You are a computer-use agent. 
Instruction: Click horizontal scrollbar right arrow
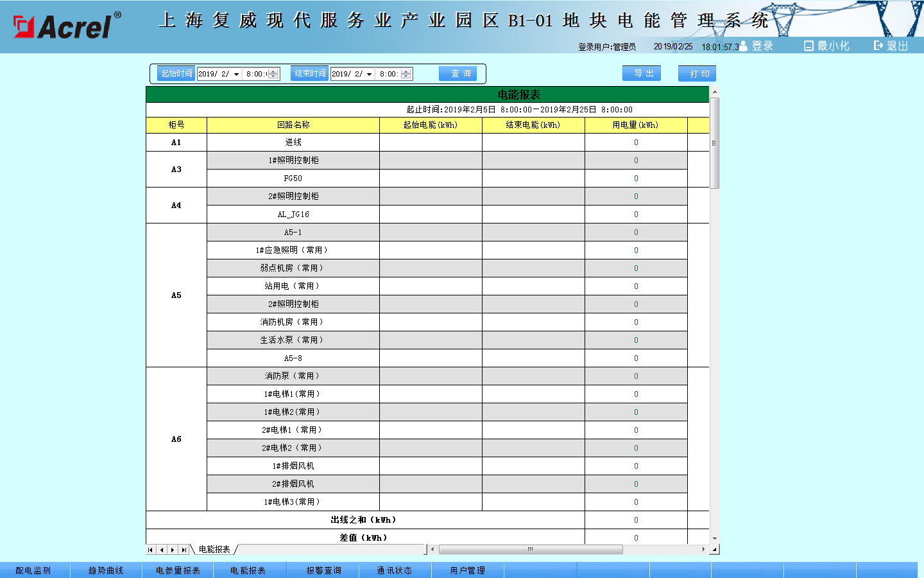(x=704, y=550)
